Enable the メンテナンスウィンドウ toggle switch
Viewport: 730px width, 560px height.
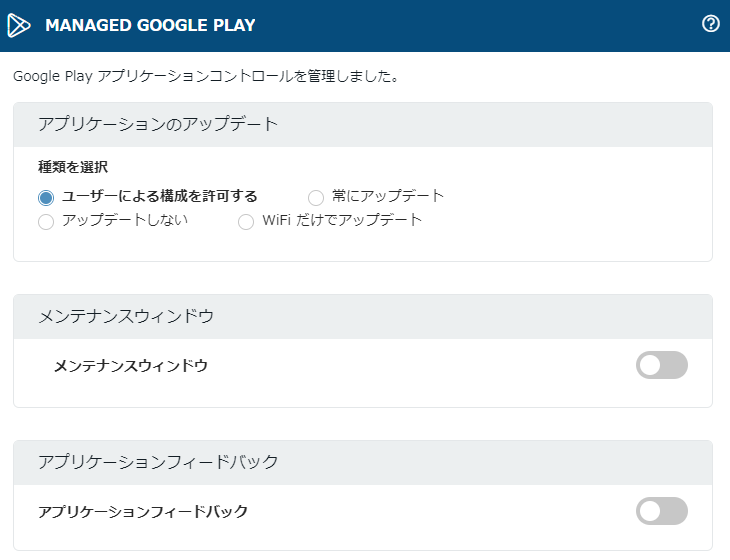tap(661, 366)
